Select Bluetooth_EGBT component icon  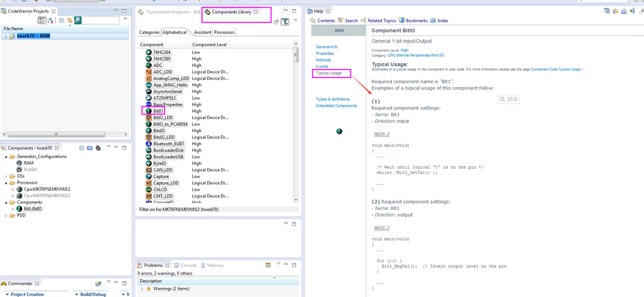148,144
